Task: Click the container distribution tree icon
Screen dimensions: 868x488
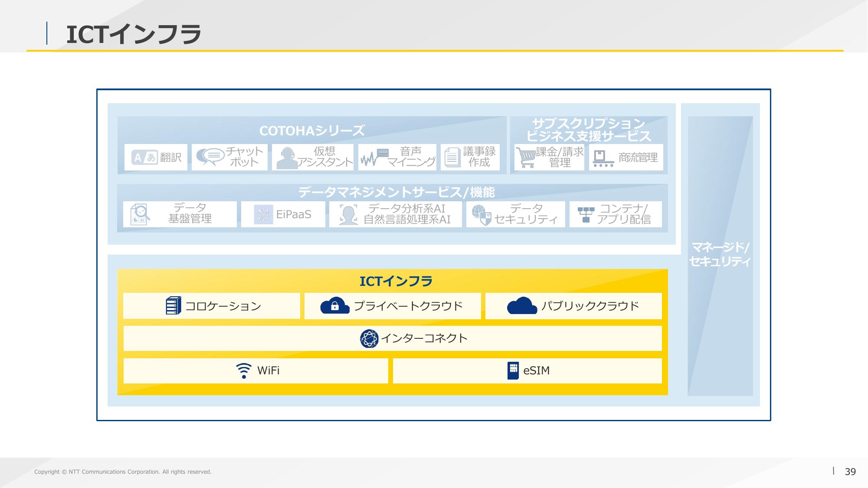Action: pyautogui.click(x=586, y=214)
